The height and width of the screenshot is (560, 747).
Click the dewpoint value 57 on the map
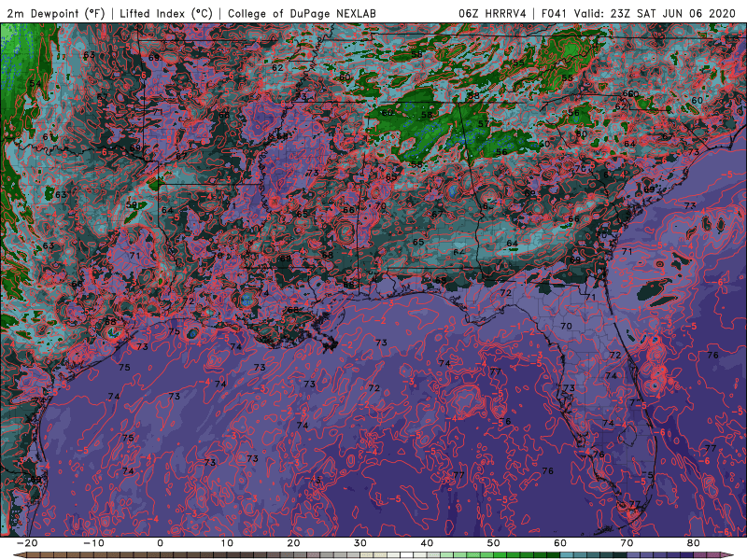[484, 124]
